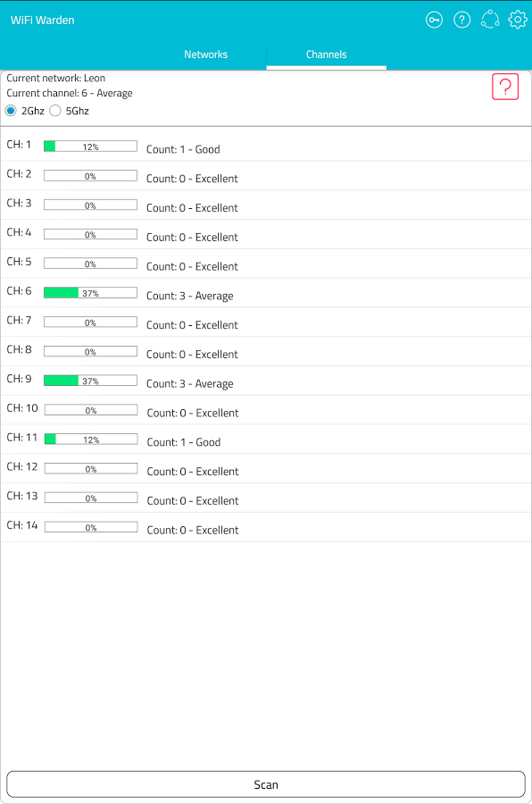
Task: Switch to the Networks tab
Action: point(206,54)
